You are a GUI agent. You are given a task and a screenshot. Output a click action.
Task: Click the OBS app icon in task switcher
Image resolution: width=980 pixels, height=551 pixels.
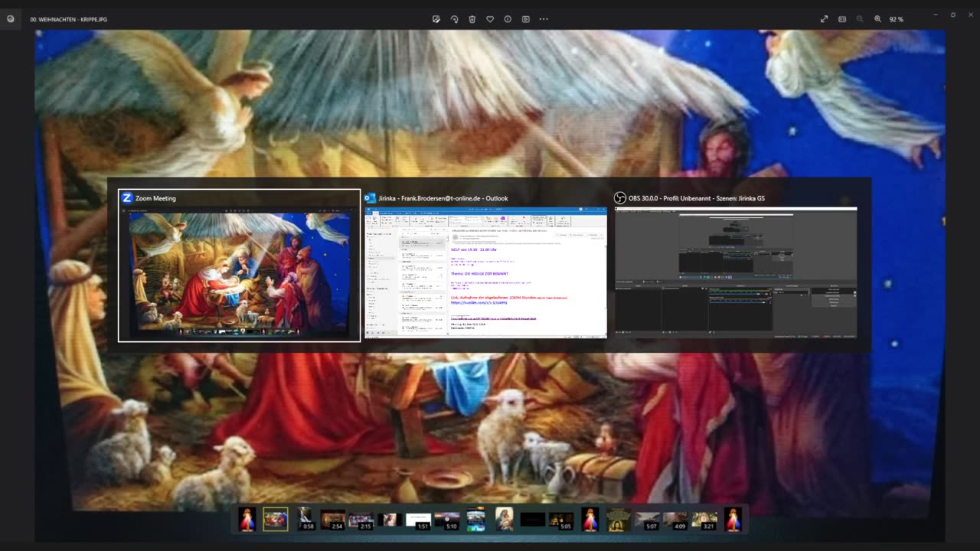pyautogui.click(x=620, y=198)
